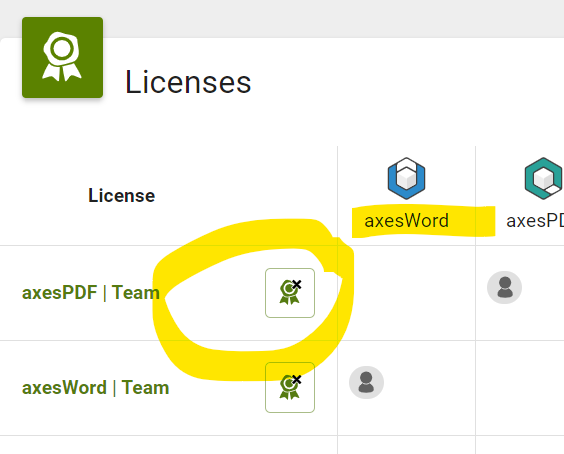Click user avatar in axesWord | Team row
Screen dimensions: 564x454
(x=366, y=382)
